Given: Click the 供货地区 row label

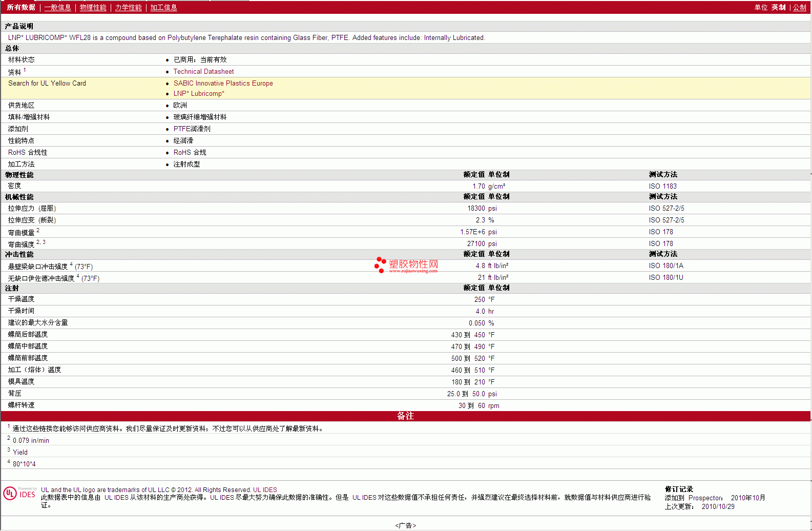Looking at the screenshot, I should click(21, 106).
